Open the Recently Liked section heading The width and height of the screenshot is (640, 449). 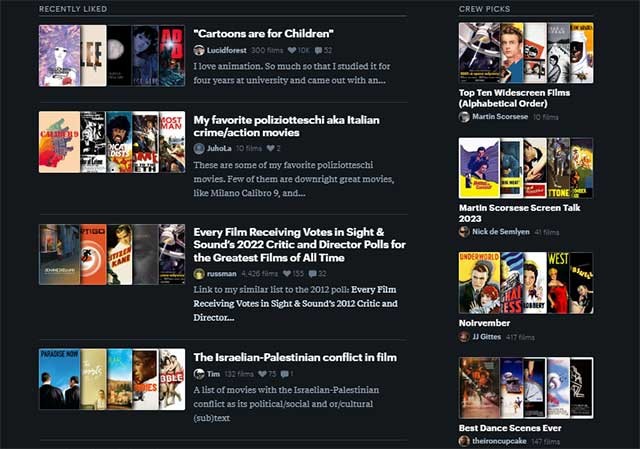click(73, 9)
